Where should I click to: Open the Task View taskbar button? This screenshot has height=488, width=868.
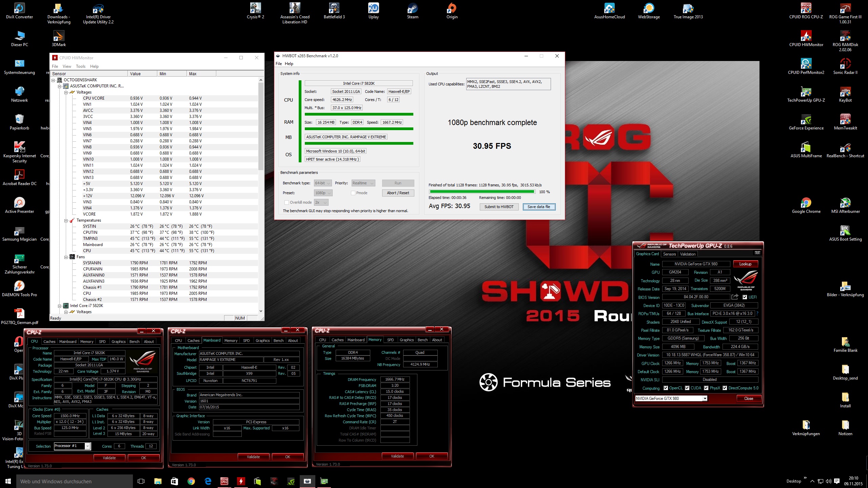point(141,481)
